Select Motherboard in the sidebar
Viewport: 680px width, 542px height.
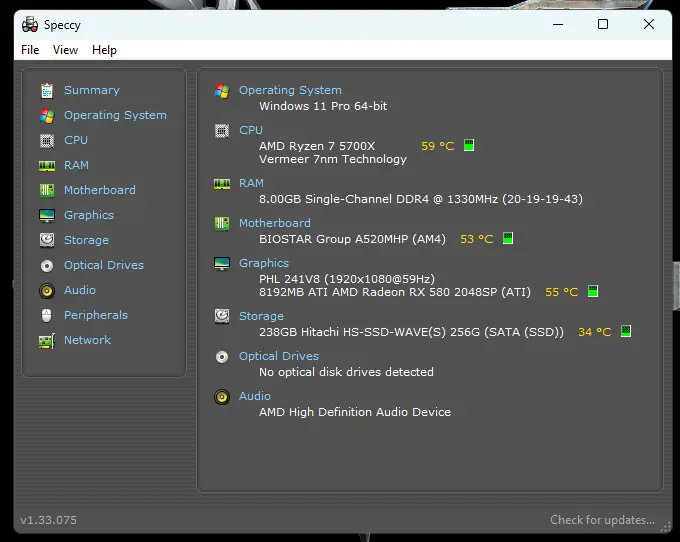(100, 190)
